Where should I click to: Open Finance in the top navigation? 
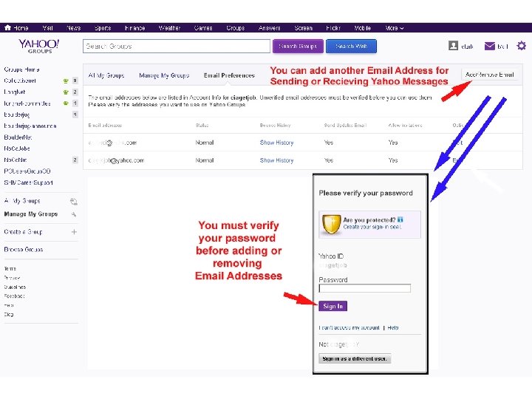point(134,28)
